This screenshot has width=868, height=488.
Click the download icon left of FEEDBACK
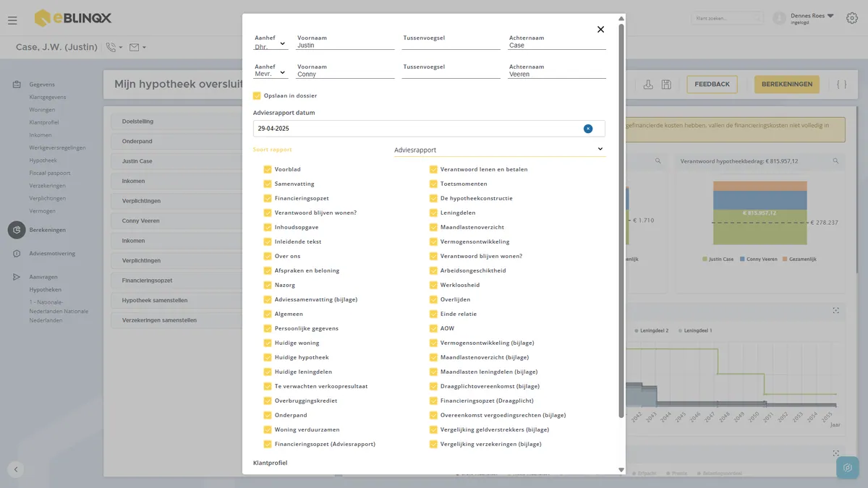pos(648,85)
